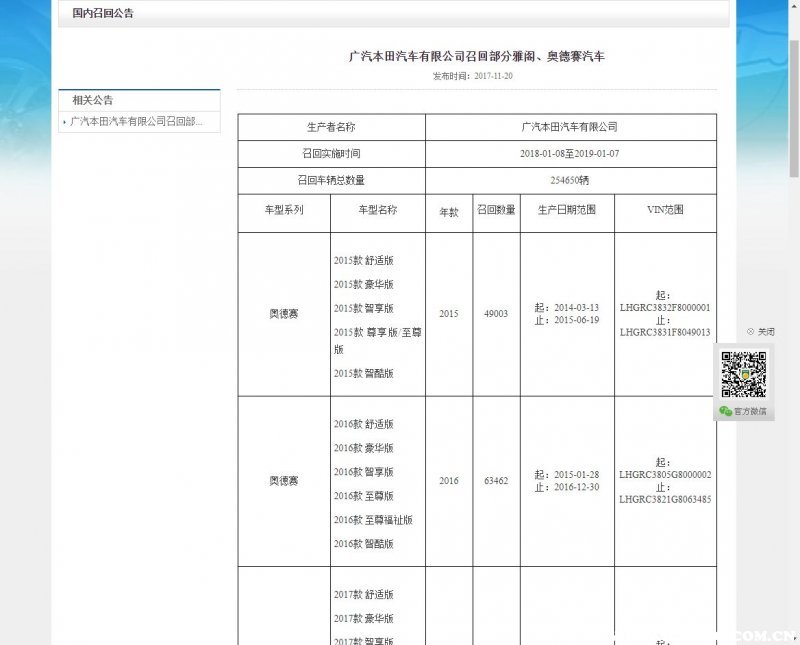This screenshot has width=800, height=645.
Task: Select the 相关公告 sidebar tab
Action: click(x=92, y=100)
